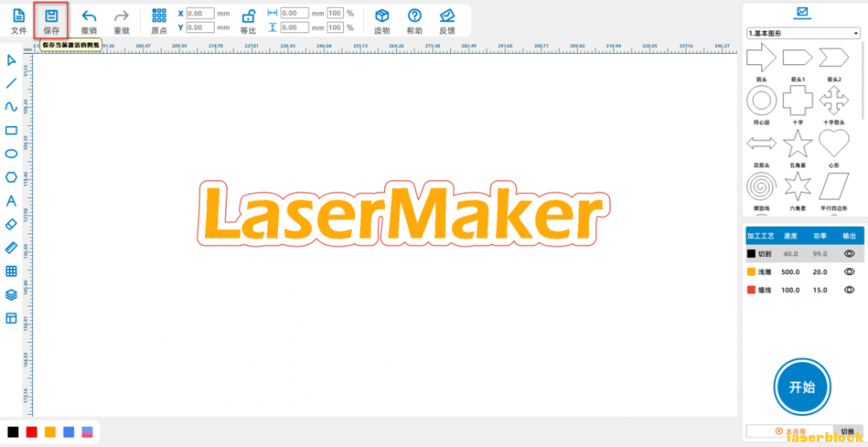Open the layers stack tool

[x=11, y=295]
